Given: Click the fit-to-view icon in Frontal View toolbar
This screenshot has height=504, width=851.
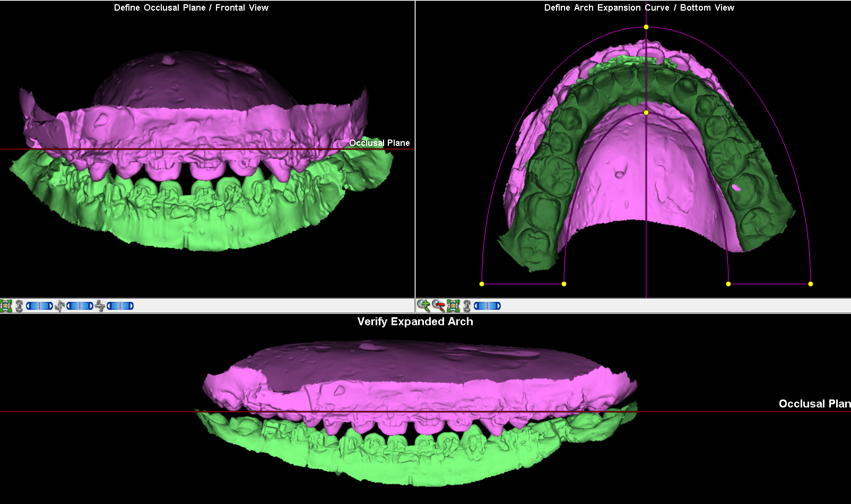Looking at the screenshot, I should pyautogui.click(x=6, y=306).
